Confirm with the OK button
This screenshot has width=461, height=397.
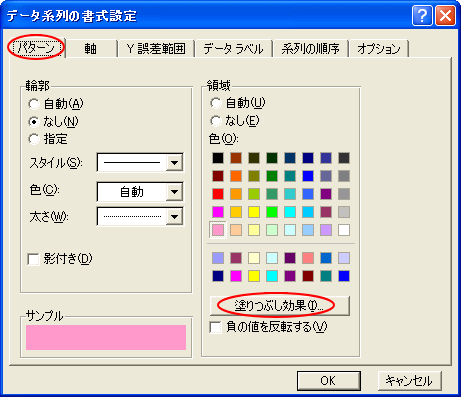point(329,381)
